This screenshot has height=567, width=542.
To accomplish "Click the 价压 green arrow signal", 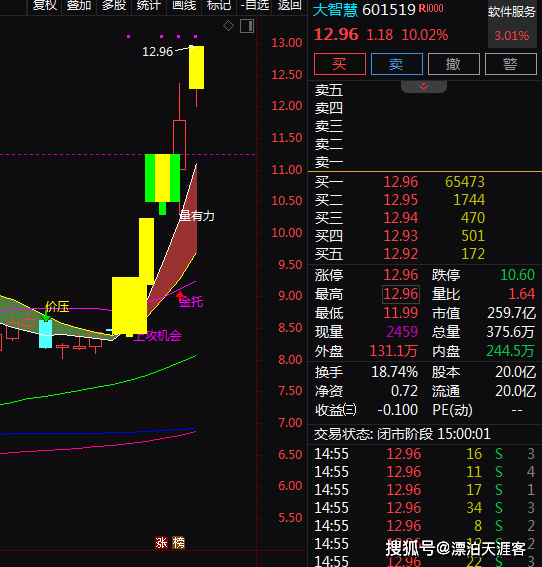I will 46,316.
